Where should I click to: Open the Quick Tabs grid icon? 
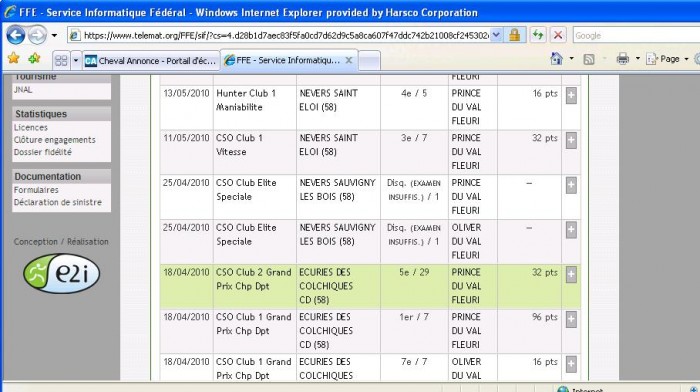[61, 60]
